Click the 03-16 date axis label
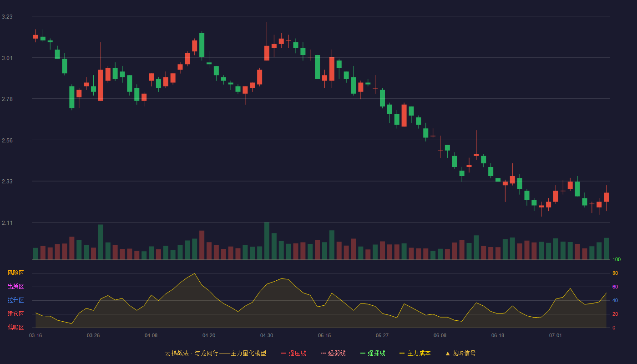This screenshot has height=364, width=637. point(35,335)
